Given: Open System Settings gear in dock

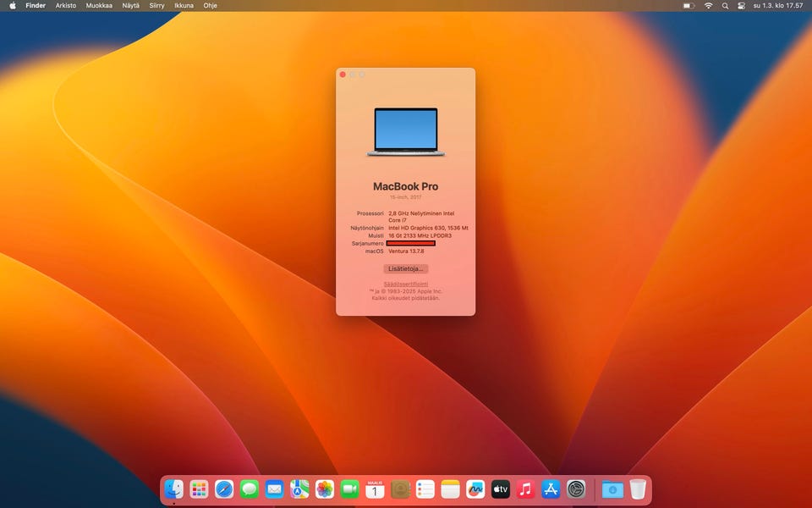Looking at the screenshot, I should point(576,489).
